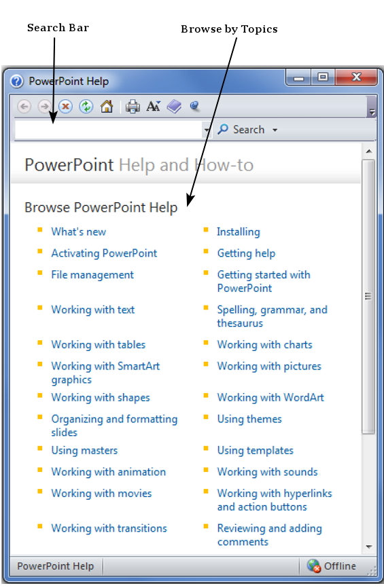Click the Offline status text
384x588 pixels.
(x=340, y=566)
